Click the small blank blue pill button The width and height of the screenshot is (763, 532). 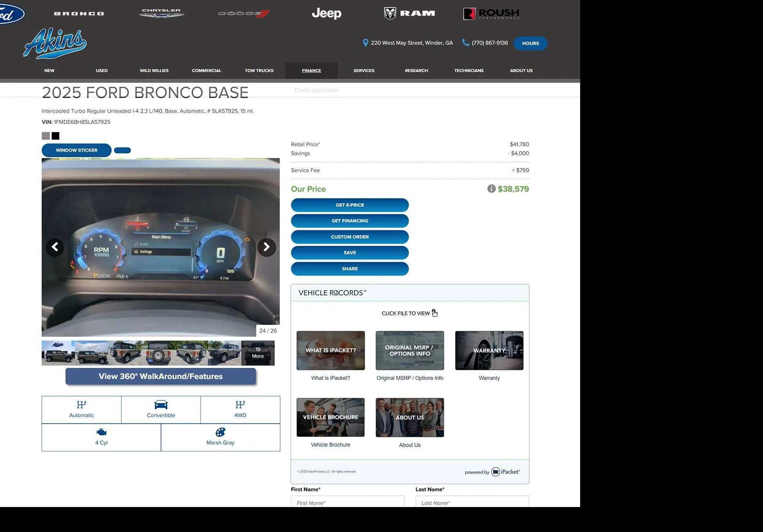click(122, 150)
